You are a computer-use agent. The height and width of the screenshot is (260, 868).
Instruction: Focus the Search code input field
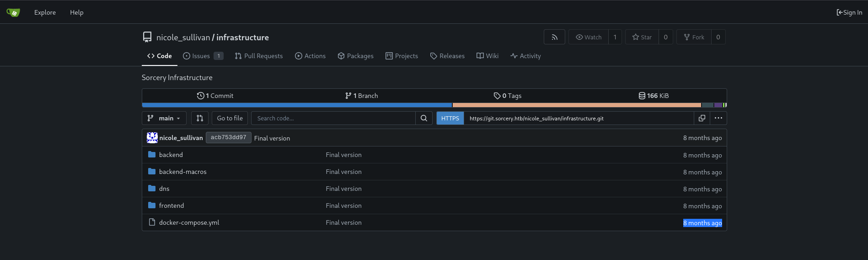(x=333, y=118)
